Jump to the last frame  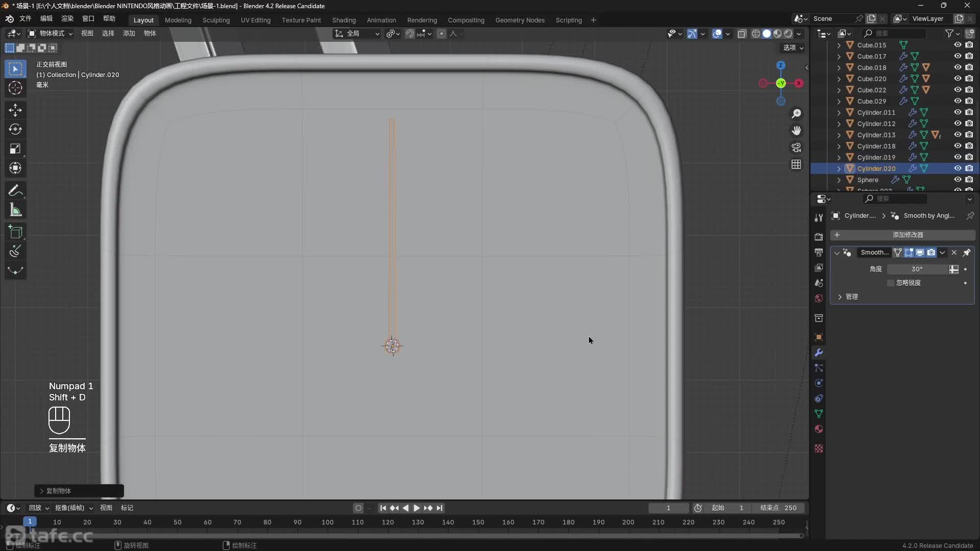click(x=439, y=508)
